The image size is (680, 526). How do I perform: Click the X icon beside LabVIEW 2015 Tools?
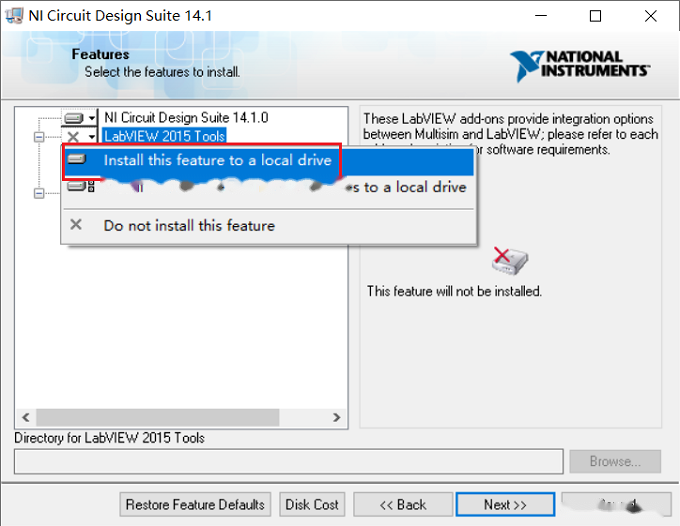[x=73, y=137]
